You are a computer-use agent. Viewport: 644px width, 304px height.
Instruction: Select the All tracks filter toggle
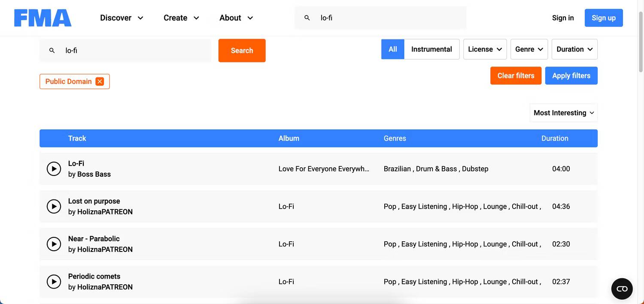(392, 49)
